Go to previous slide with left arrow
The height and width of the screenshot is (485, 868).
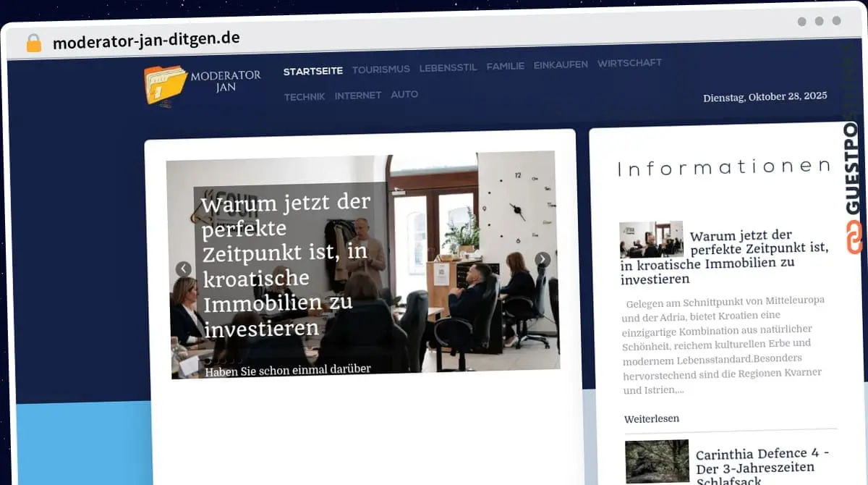(184, 269)
